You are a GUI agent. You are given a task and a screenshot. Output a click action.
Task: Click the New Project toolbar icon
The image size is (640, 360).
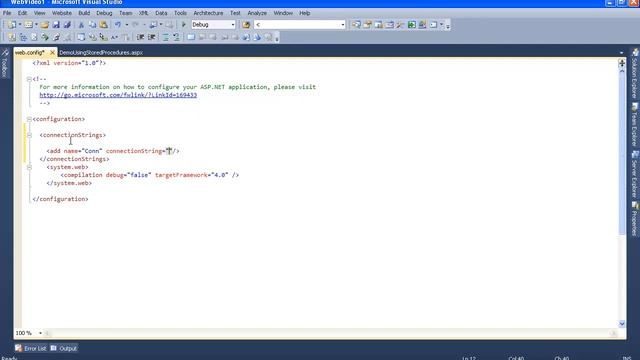point(12,25)
